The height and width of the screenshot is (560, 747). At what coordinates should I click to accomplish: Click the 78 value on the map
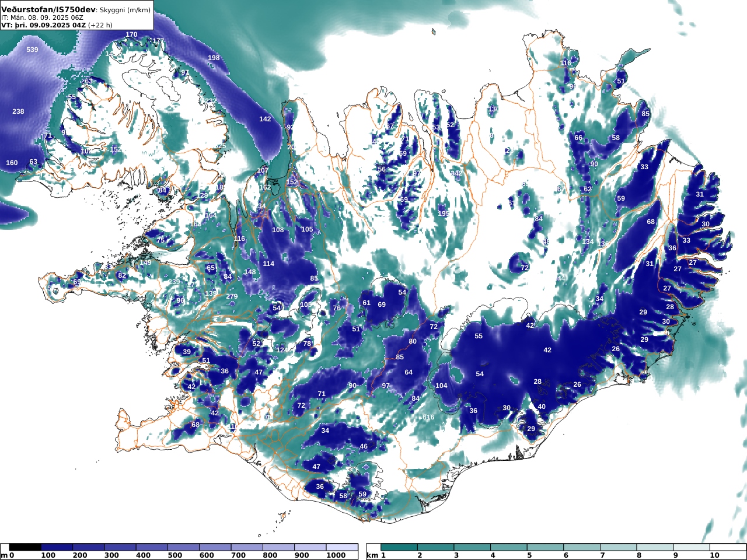click(x=307, y=344)
